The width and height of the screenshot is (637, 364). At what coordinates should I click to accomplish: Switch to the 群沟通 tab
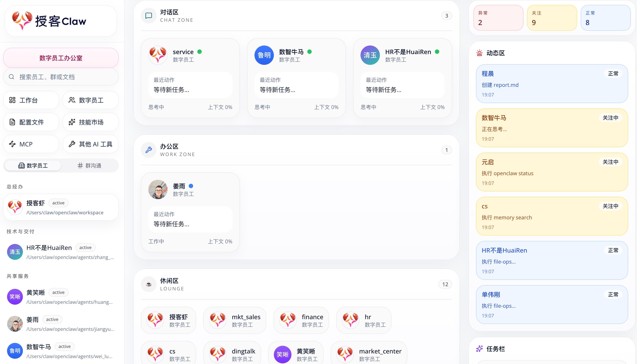tap(90, 166)
